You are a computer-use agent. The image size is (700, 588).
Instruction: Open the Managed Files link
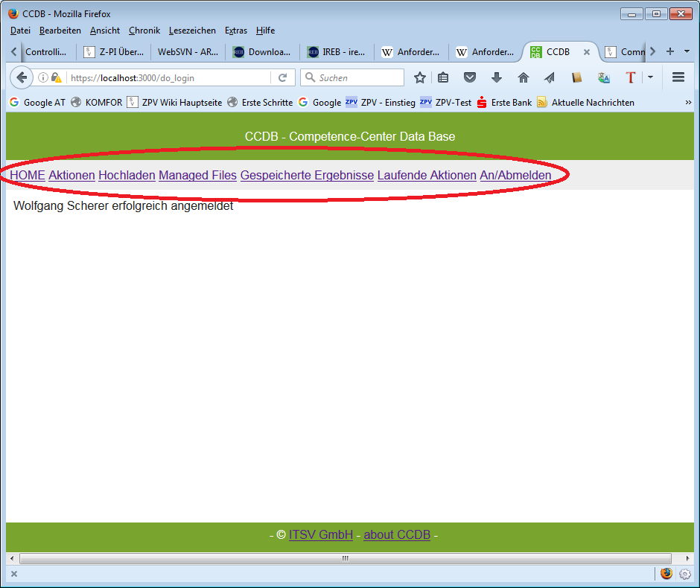coord(197,176)
